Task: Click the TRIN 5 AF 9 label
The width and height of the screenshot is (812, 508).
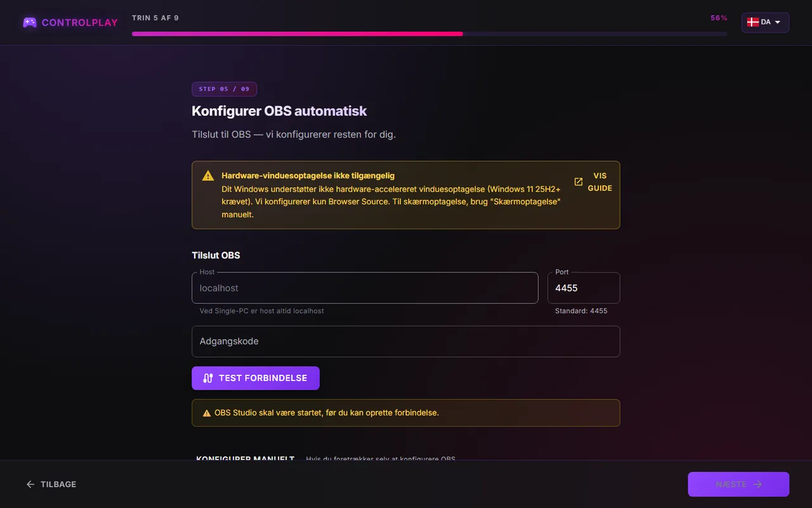Action: [x=155, y=18]
